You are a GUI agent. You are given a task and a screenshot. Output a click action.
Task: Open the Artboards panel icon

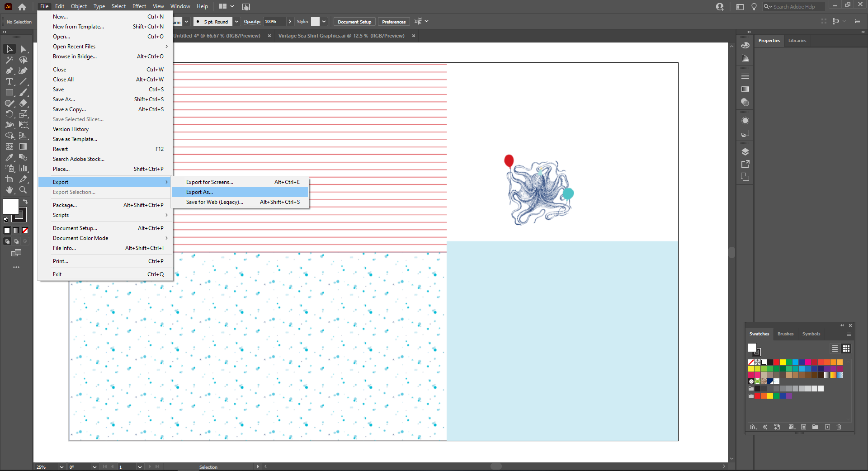point(745,177)
